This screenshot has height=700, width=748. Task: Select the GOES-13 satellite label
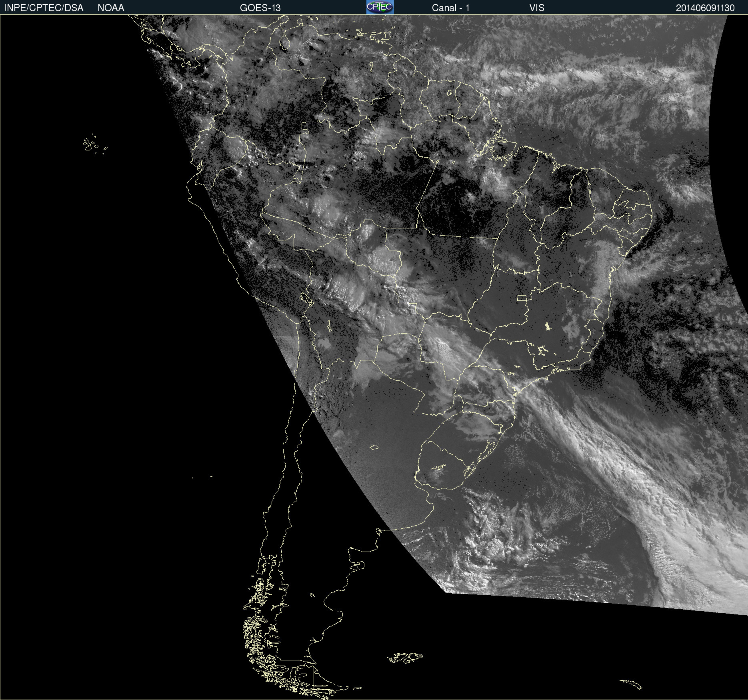(260, 8)
